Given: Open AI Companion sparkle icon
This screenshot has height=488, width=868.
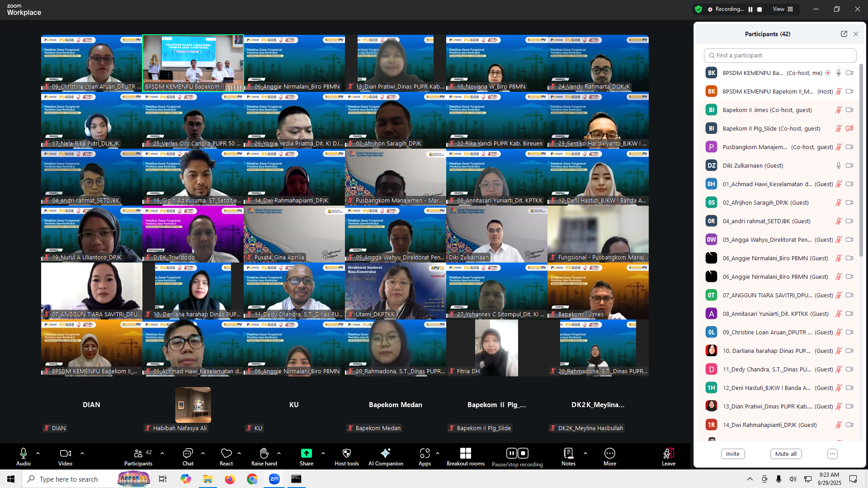Looking at the screenshot, I should click(x=386, y=453).
